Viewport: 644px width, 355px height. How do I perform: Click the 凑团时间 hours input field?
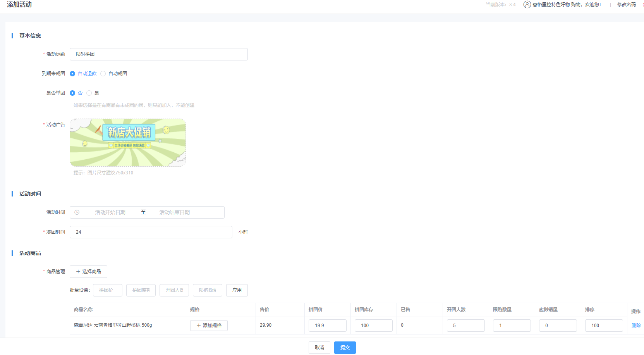(151, 232)
